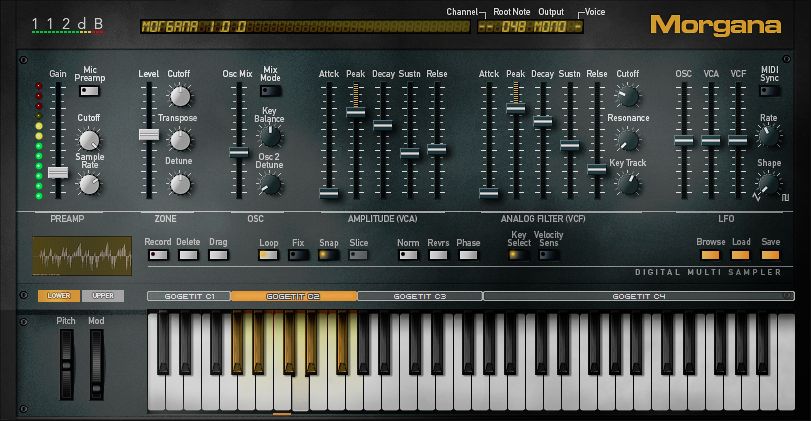Click the Osc 2 Detune knob
The width and height of the screenshot is (811, 421).
[270, 185]
